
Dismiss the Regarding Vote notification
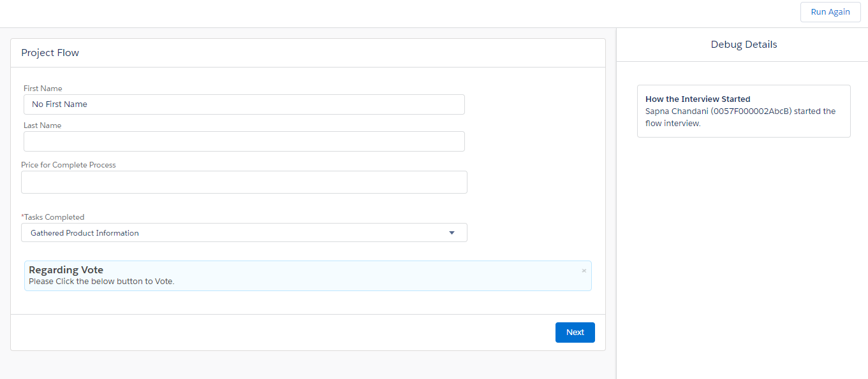(x=584, y=270)
